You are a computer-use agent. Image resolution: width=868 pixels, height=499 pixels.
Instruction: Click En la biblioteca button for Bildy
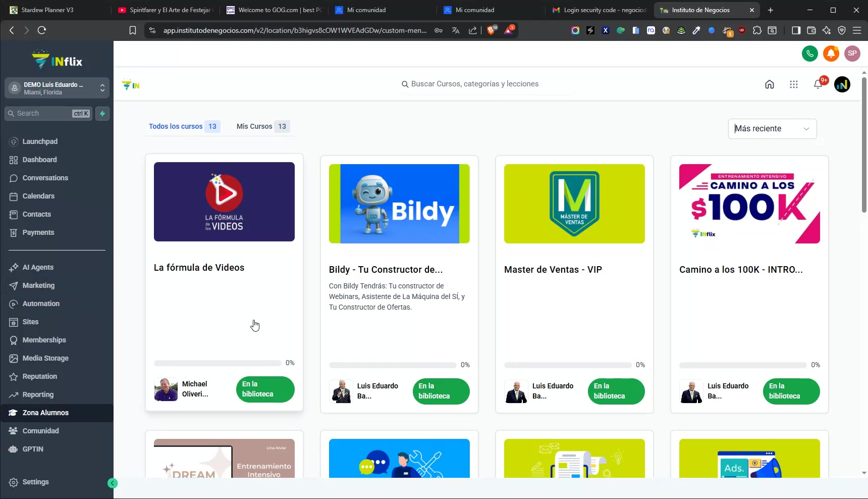coord(441,391)
